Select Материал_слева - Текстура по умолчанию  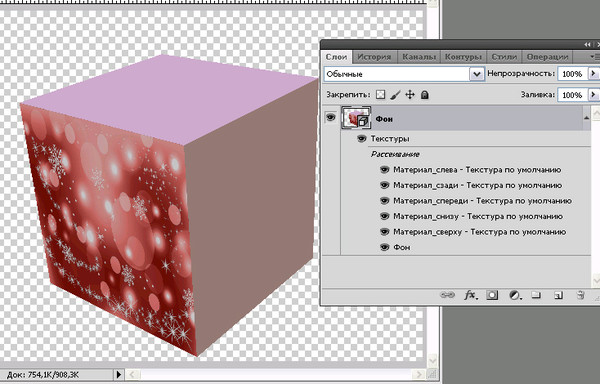tap(477, 169)
